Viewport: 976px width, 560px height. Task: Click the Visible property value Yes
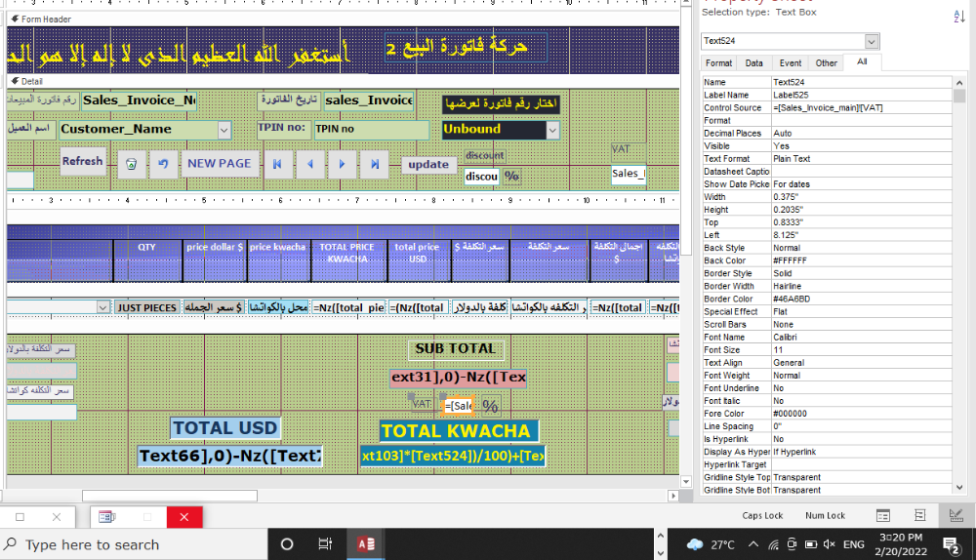coord(862,146)
